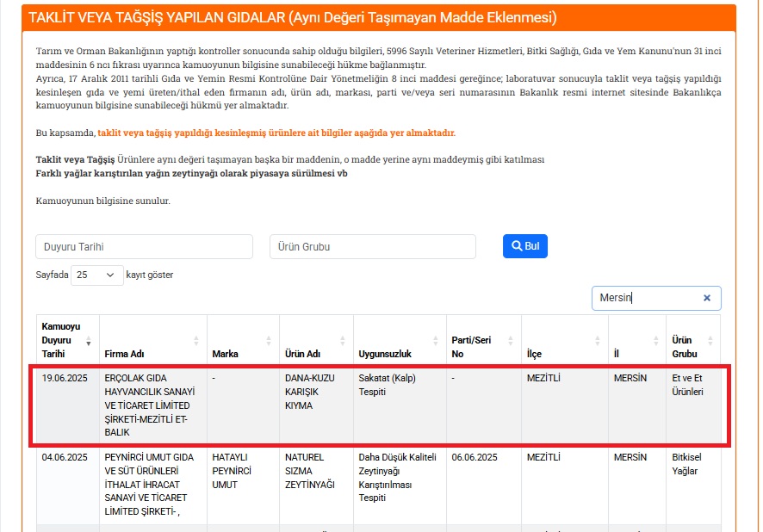Click MERSİN cell in PEYNİRCİ UMUT row
Image resolution: width=763 pixels, height=532 pixels.
pos(637,485)
